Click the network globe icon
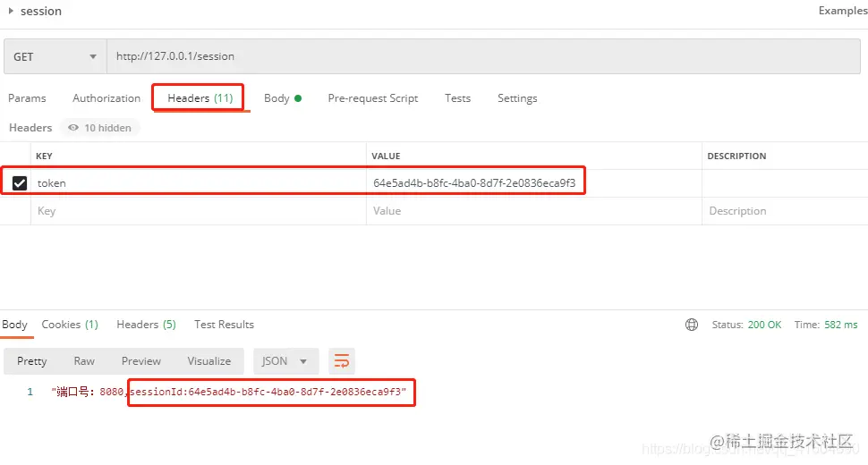This screenshot has width=868, height=465. (692, 325)
